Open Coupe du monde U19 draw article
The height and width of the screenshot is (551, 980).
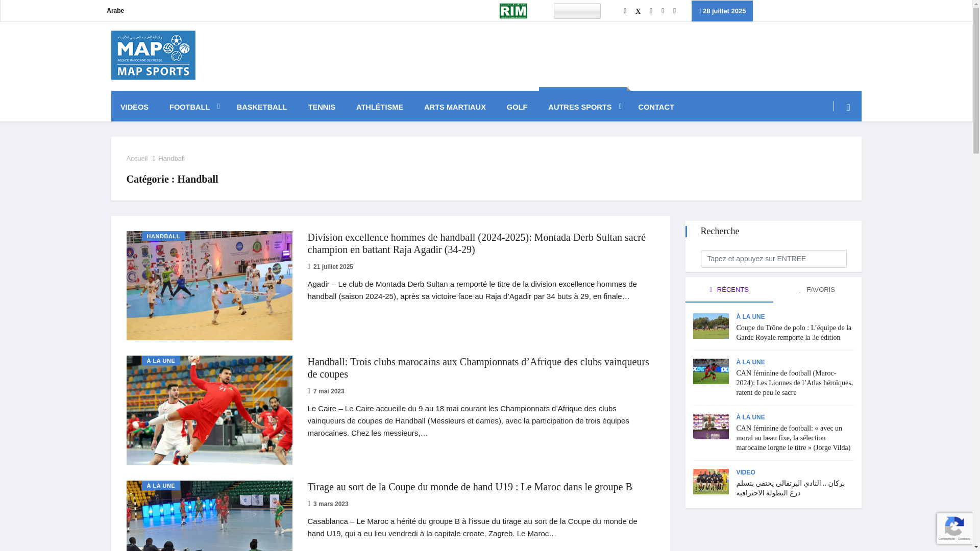coord(470,487)
